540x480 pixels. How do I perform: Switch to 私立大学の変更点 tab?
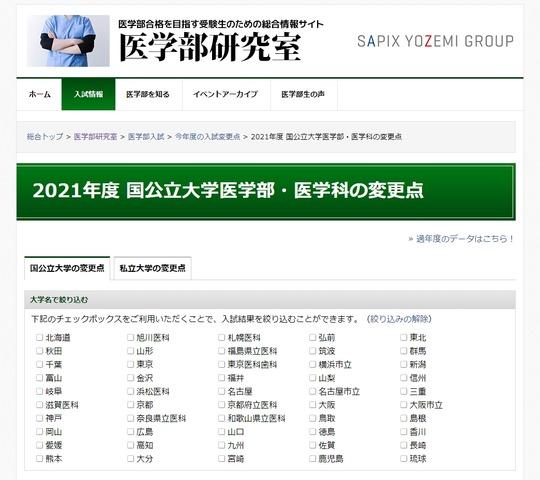[x=153, y=268]
